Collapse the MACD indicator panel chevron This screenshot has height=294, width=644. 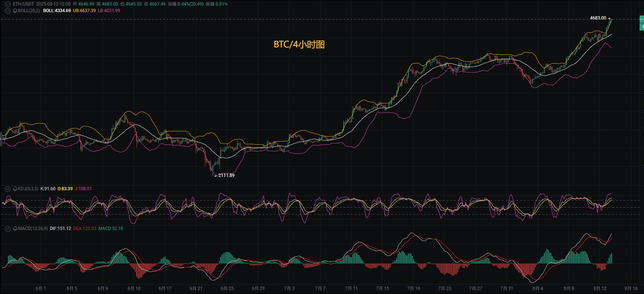8,229
